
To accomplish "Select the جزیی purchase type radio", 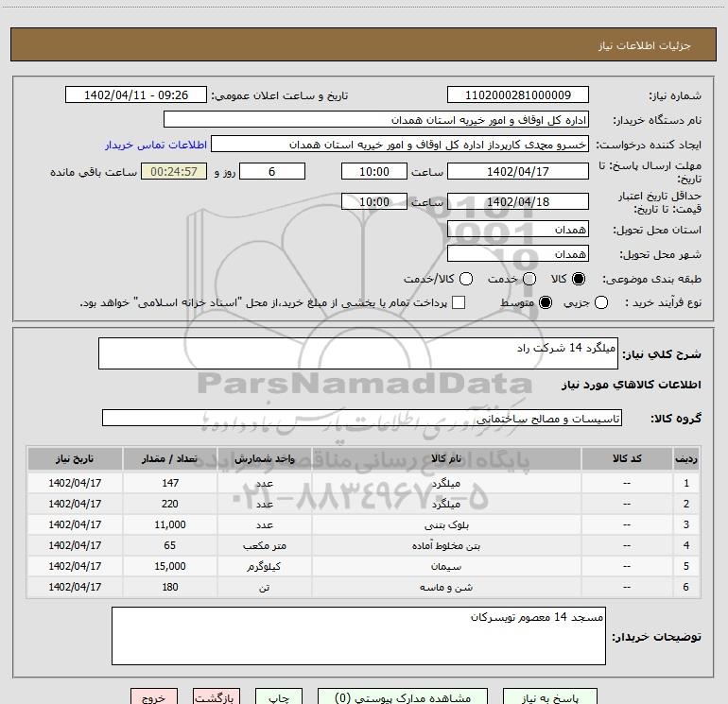I will point(601,302).
